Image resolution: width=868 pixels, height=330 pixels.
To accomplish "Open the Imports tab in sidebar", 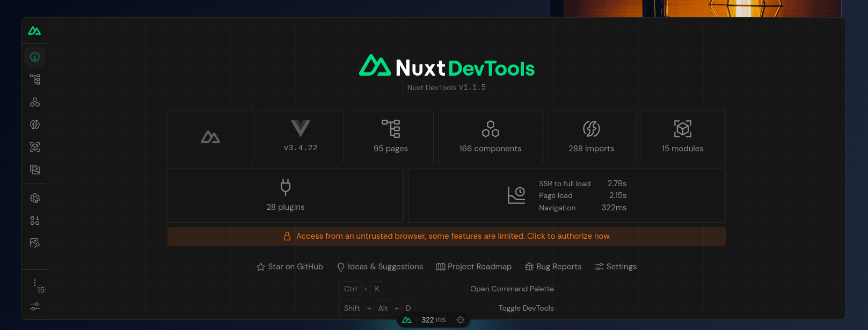I will (35, 124).
